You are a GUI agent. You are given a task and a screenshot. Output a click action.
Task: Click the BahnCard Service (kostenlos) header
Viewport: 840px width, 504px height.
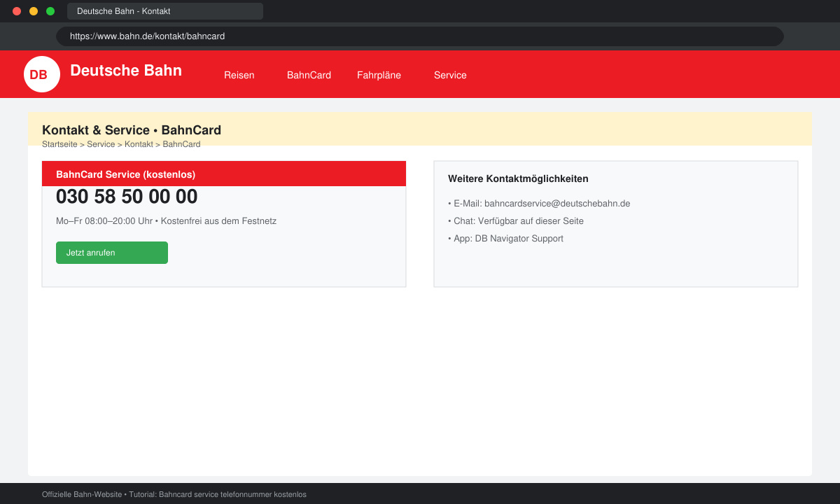click(224, 174)
